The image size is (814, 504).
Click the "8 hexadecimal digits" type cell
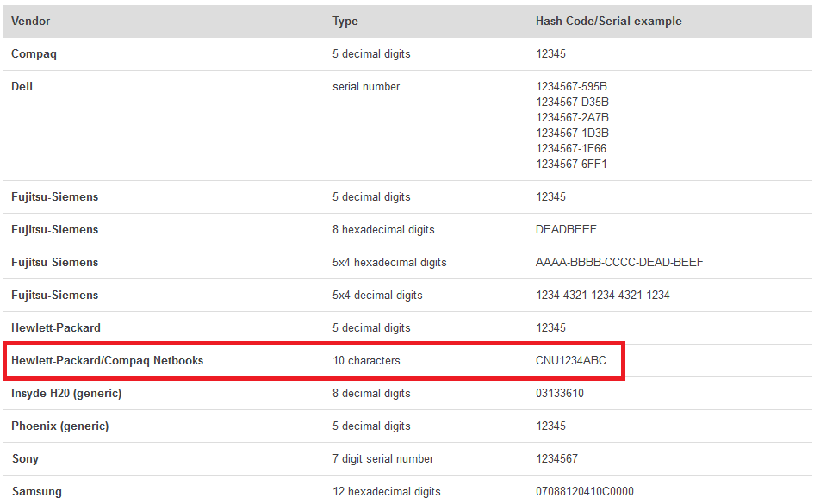pos(383,230)
